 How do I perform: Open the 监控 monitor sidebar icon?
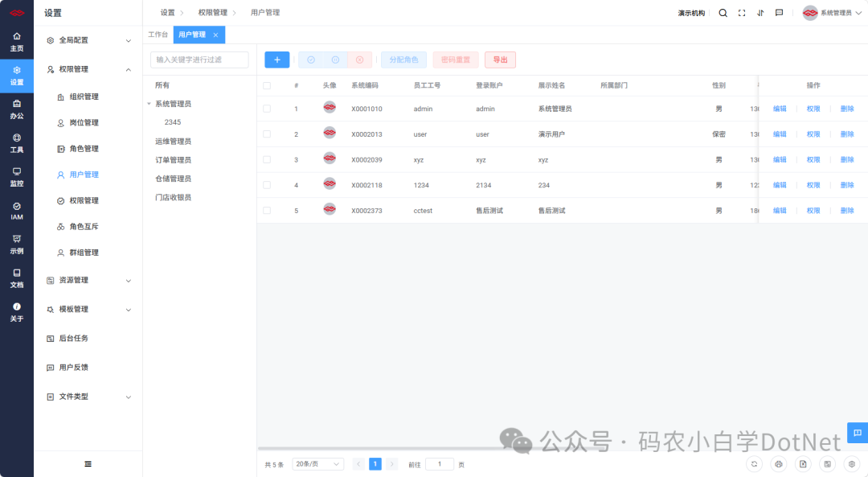(x=17, y=177)
